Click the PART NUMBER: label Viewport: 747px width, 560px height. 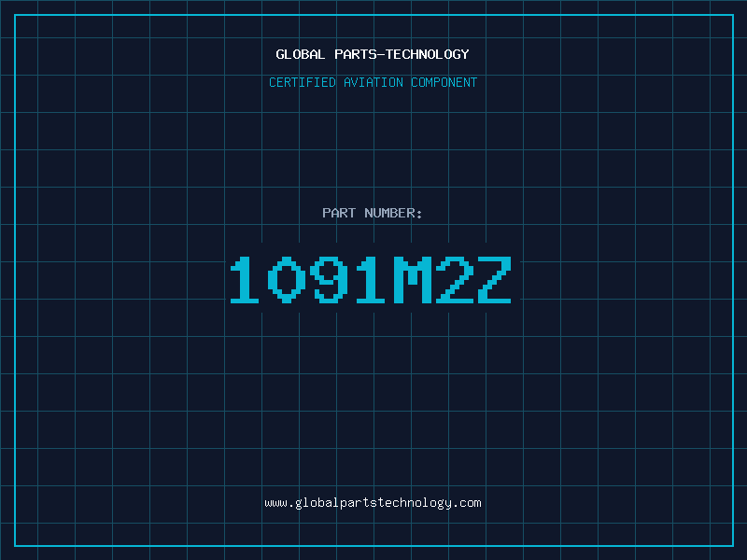[372, 213]
